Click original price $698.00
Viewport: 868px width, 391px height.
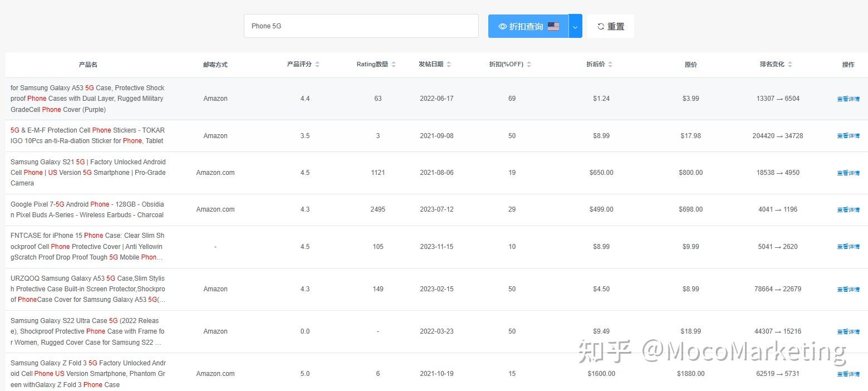[690, 209]
